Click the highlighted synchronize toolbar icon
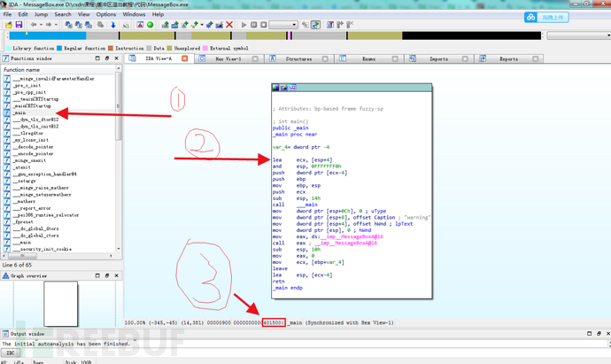Viewport: 611px width, 364px height. (315, 25)
